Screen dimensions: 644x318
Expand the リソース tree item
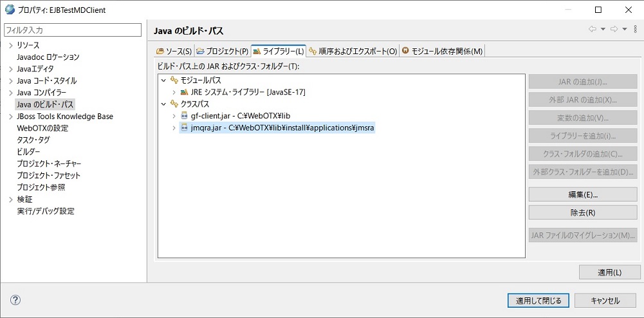point(10,46)
